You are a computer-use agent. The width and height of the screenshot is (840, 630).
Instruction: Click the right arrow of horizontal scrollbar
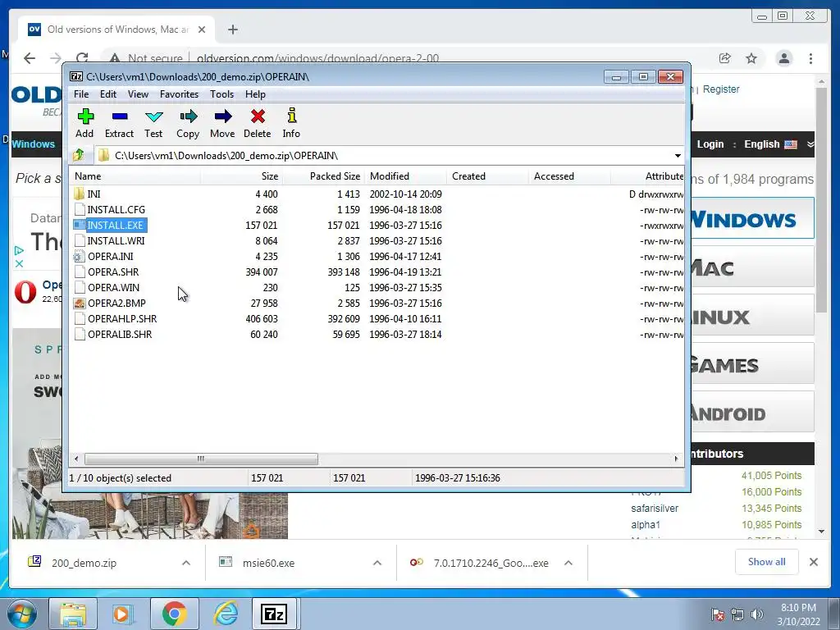coord(676,459)
